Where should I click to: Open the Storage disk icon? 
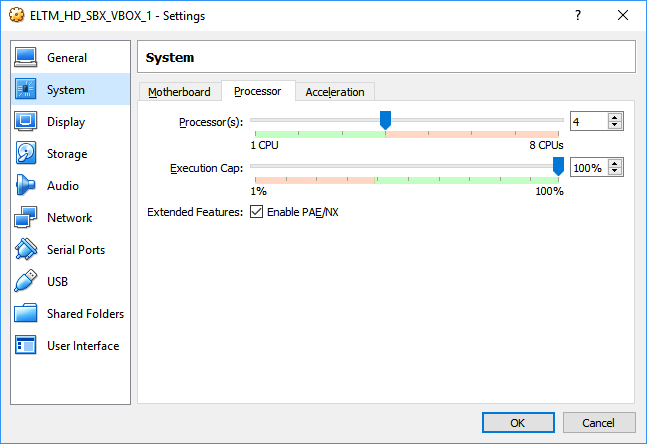click(26, 154)
